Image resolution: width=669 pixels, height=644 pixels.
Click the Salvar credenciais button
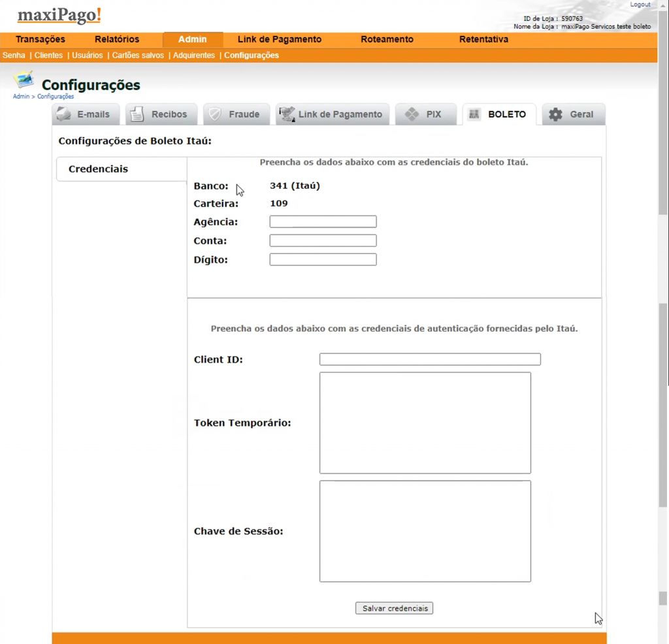[394, 608]
